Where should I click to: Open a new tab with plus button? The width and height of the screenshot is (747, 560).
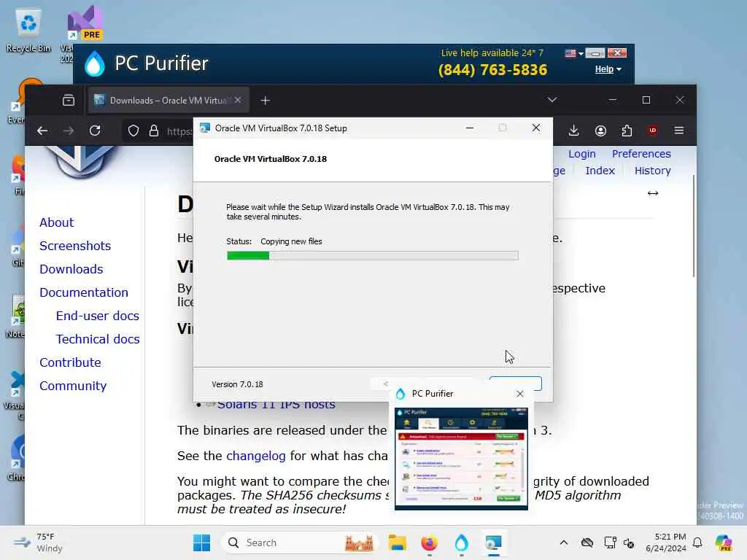266,101
